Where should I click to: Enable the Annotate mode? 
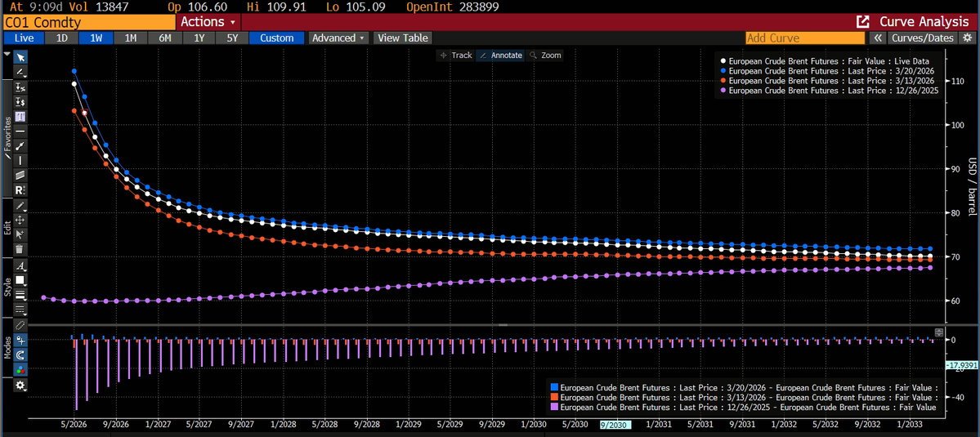(500, 55)
